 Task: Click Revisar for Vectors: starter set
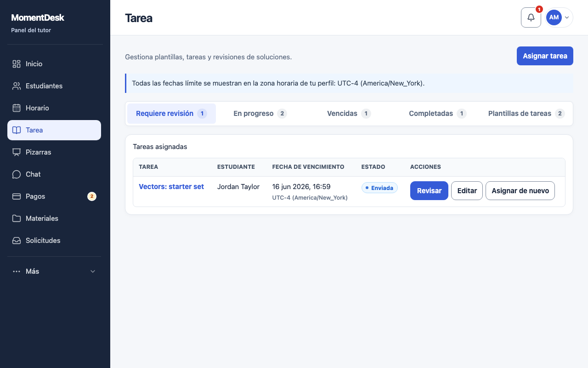pos(429,191)
